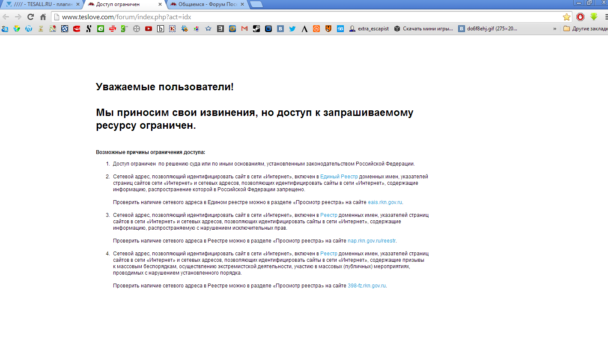Open the orange shield bookmark icon
608x364 pixels.
pyautogui.click(x=328, y=29)
